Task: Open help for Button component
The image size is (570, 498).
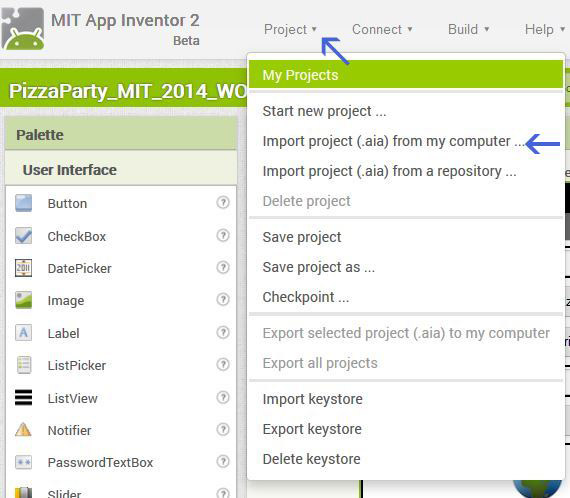Action: point(223,202)
